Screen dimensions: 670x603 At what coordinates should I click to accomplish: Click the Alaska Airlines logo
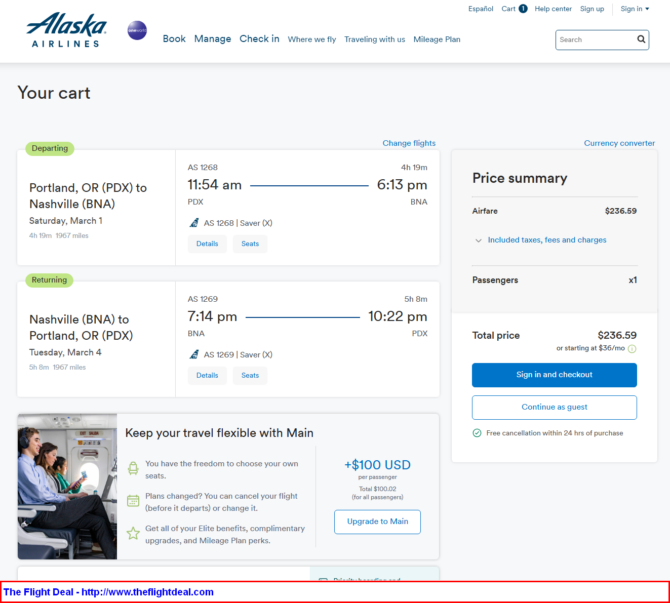coord(66,30)
